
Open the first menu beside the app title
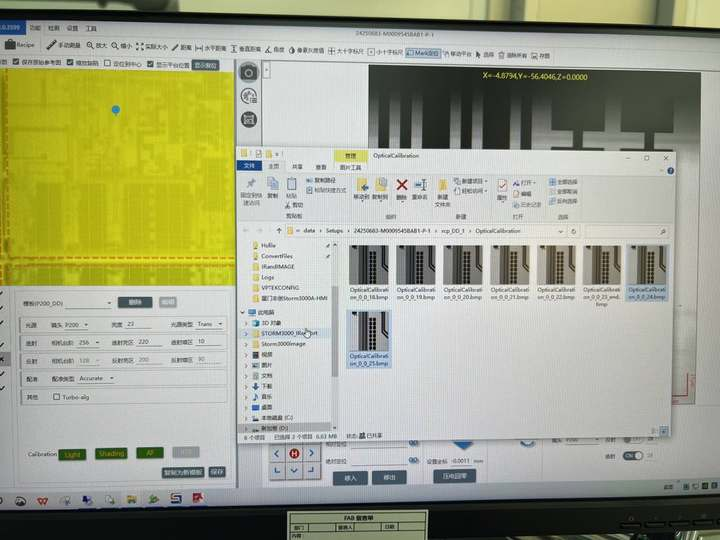click(x=35, y=28)
